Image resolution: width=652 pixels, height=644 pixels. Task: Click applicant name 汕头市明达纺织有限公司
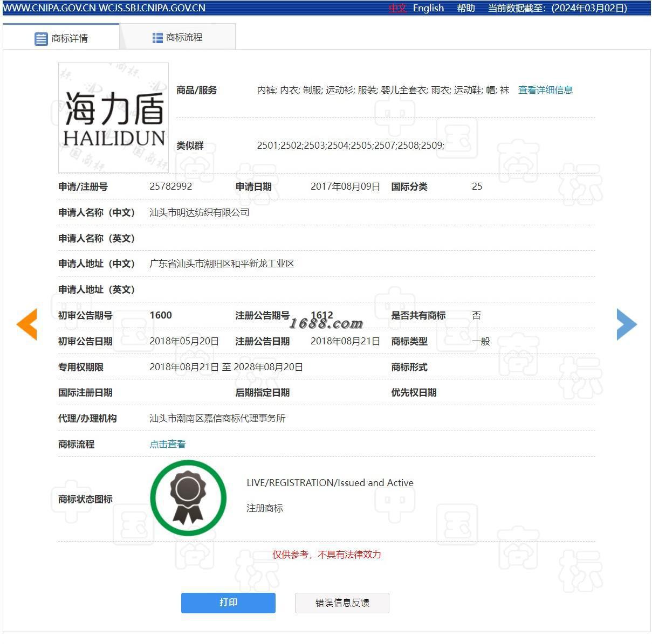pos(200,212)
